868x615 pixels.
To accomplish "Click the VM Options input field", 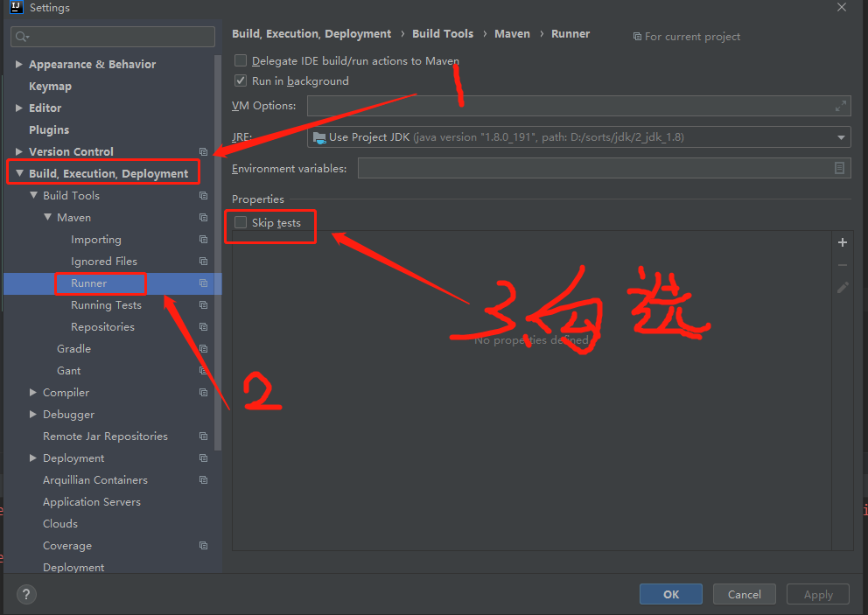I will coord(578,106).
